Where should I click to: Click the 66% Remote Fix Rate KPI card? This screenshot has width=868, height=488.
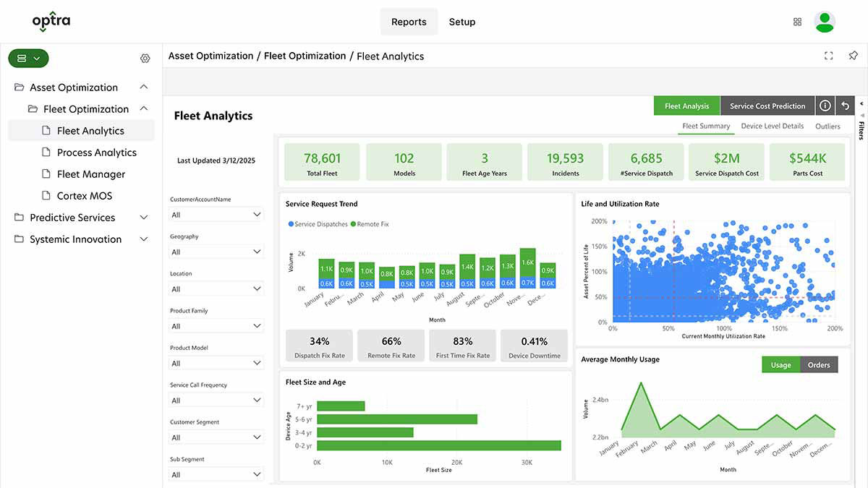click(x=391, y=345)
